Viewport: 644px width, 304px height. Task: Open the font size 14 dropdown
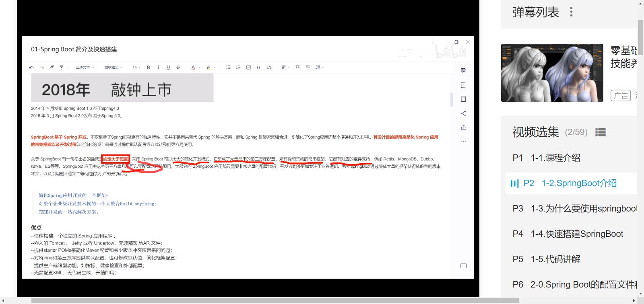coord(136,68)
